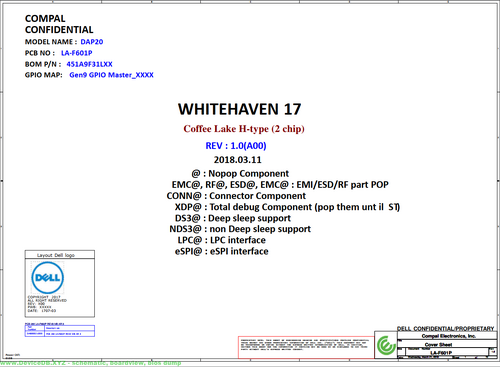Select blue "LA-F601P" next to PCB NO
Viewport: 500px width, 367px height.
pos(77,53)
